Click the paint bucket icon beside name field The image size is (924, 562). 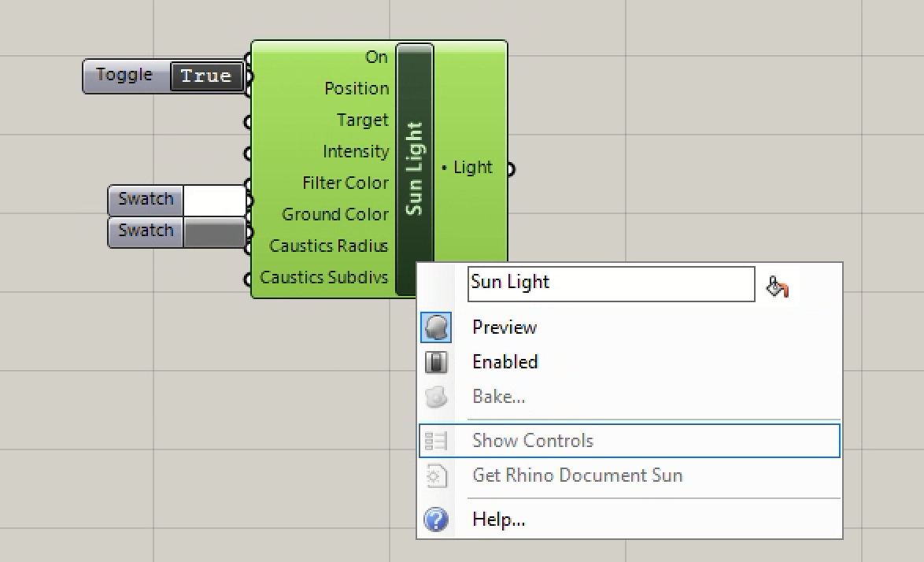click(x=777, y=287)
